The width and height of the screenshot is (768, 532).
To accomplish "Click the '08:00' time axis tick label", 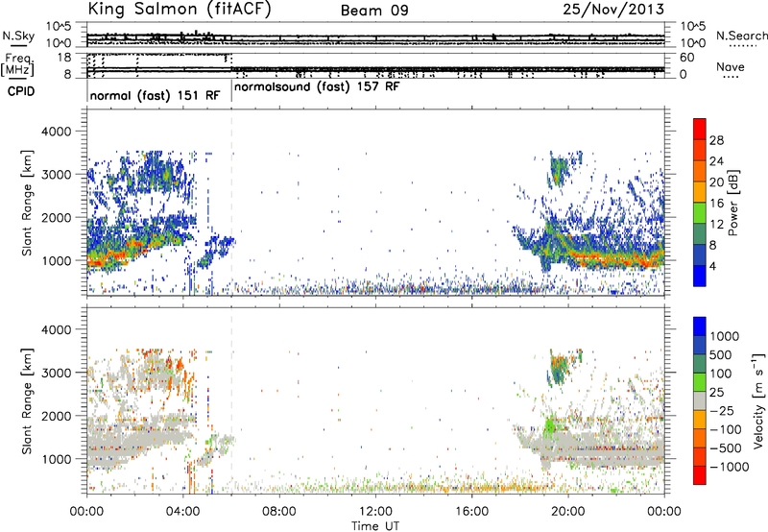I will click(279, 512).
